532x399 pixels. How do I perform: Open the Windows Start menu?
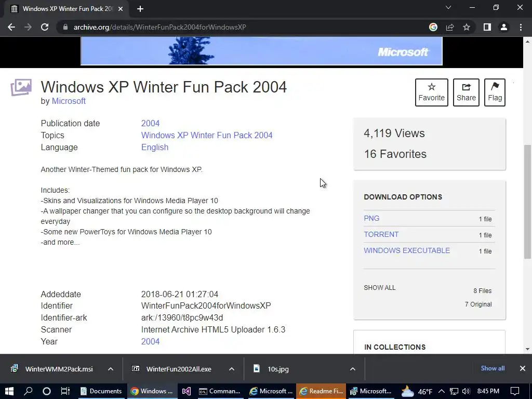pos(9,391)
